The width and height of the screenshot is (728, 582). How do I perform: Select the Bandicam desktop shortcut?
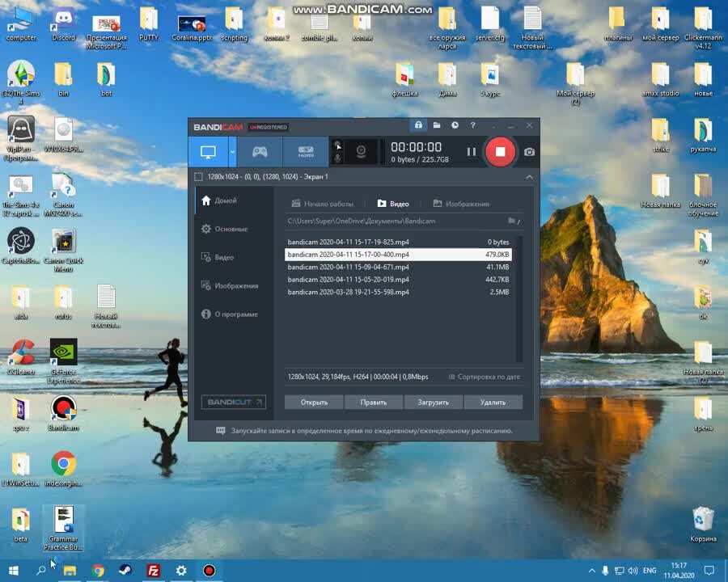pyautogui.click(x=64, y=413)
